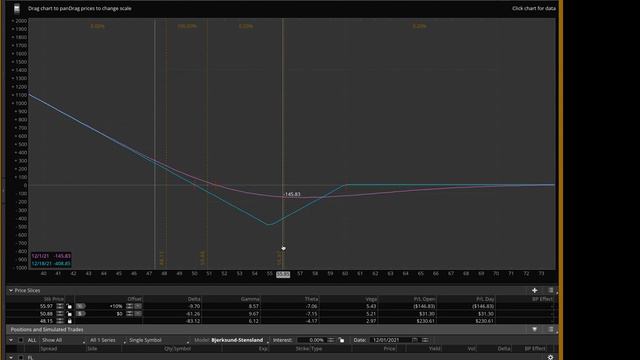Open the Single Symbol dropdown
The height and width of the screenshot is (360, 640).
(158, 340)
